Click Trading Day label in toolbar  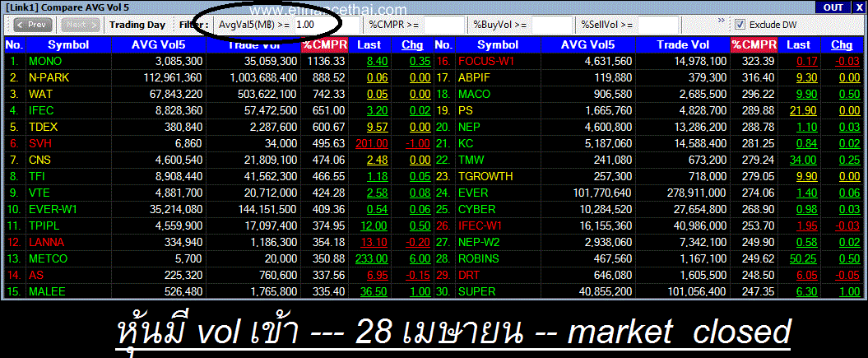pyautogui.click(x=137, y=25)
